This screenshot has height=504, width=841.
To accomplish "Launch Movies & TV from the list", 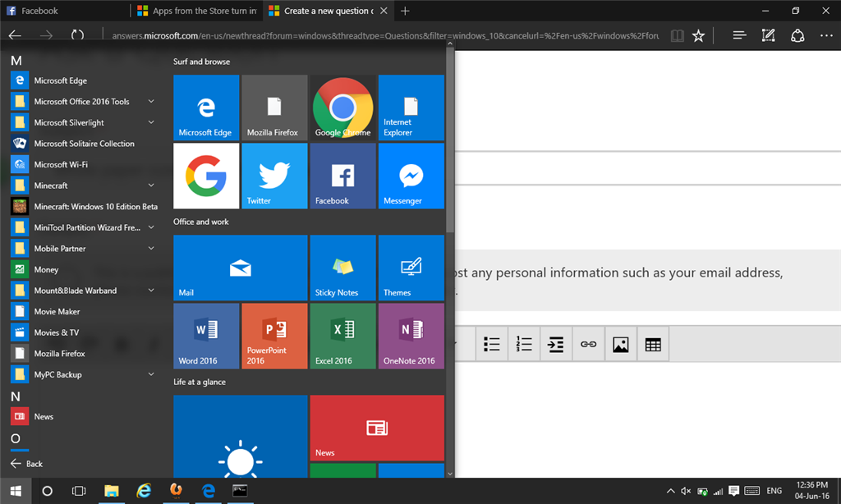I will click(84, 332).
